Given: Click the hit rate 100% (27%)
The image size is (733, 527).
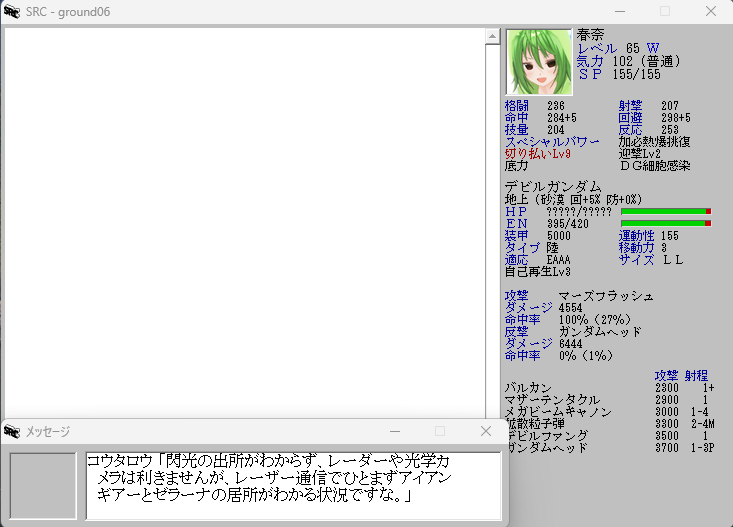Looking at the screenshot, I should [595, 320].
